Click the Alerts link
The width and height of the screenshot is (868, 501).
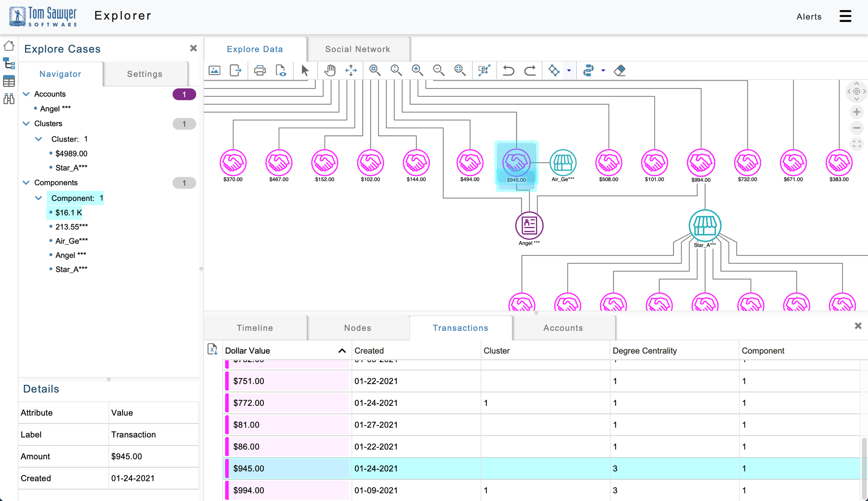809,17
